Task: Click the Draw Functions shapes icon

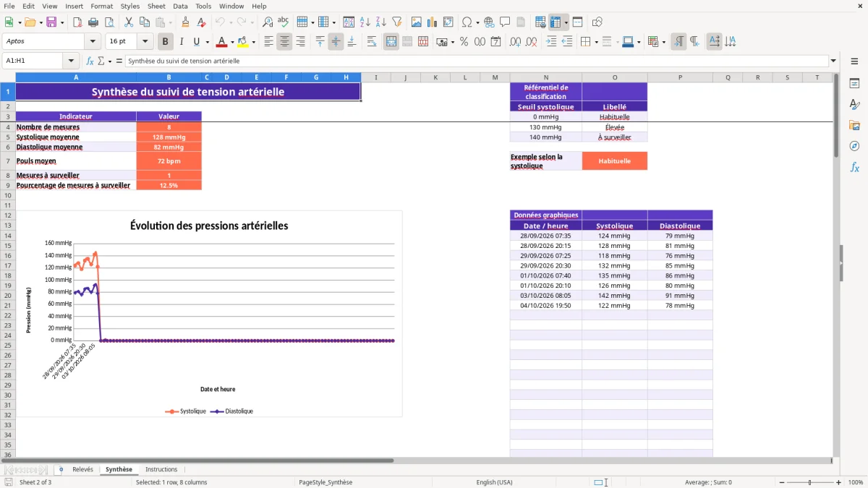Action: point(597,22)
